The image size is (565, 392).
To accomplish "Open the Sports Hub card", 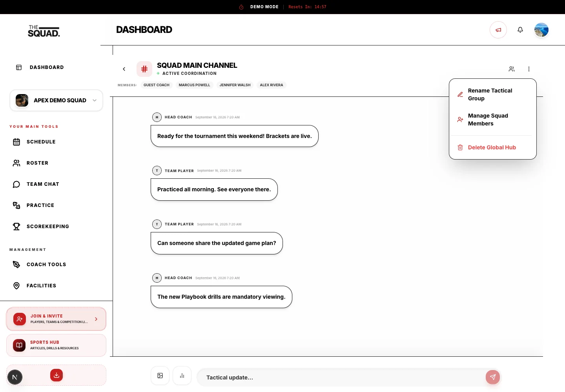I will (x=56, y=345).
